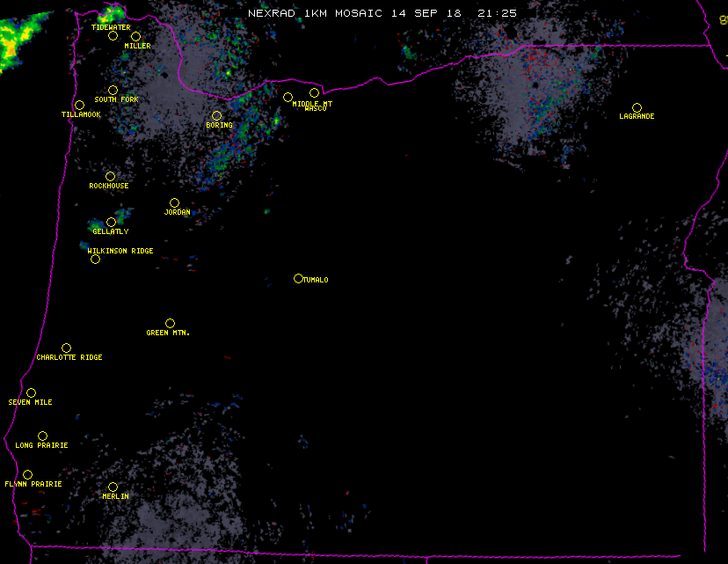The width and height of the screenshot is (728, 564).
Task: Click the Gellatly station circle marker
Action: pos(111,223)
